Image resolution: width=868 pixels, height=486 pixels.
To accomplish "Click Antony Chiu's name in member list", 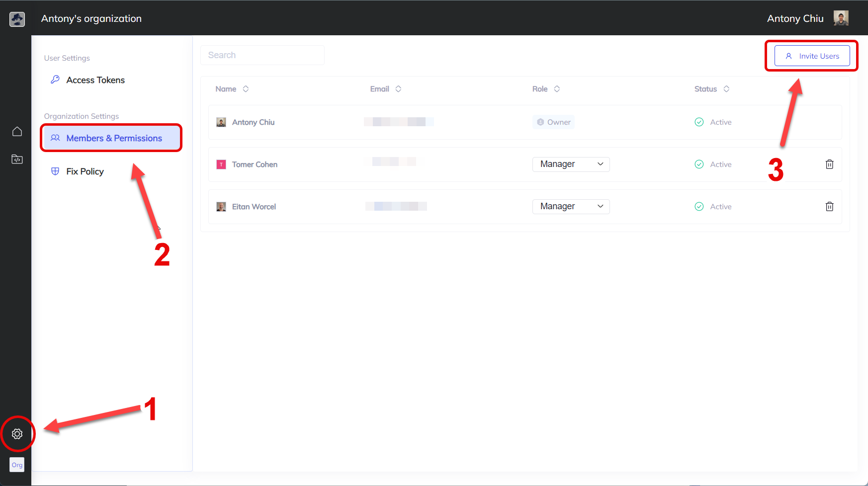I will [x=253, y=122].
